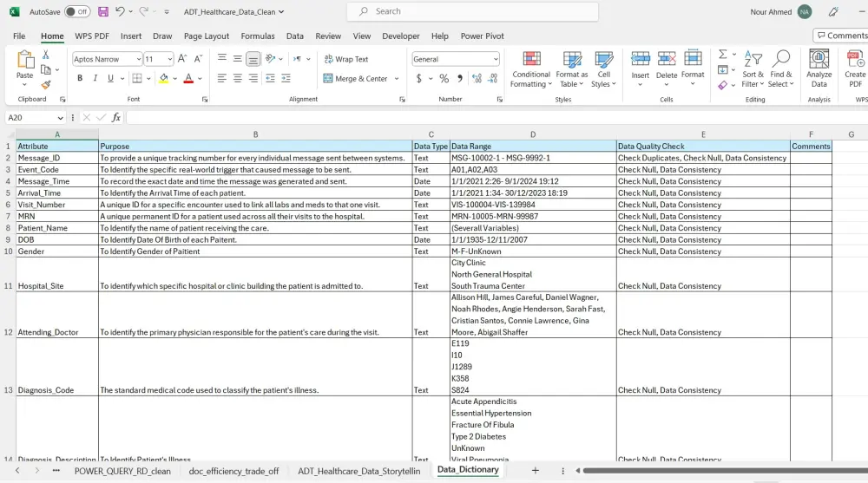The image size is (868, 483).
Task: Decrease indent in Alignment group
Action: point(270,79)
